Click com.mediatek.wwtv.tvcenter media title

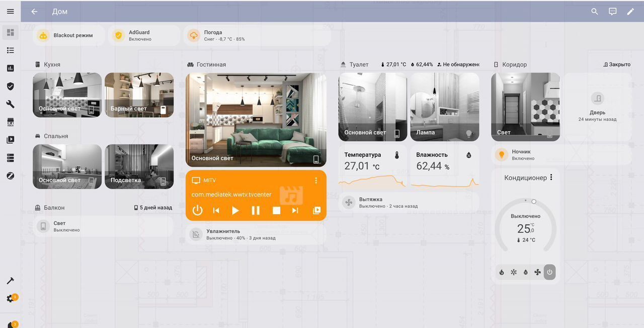point(231,194)
